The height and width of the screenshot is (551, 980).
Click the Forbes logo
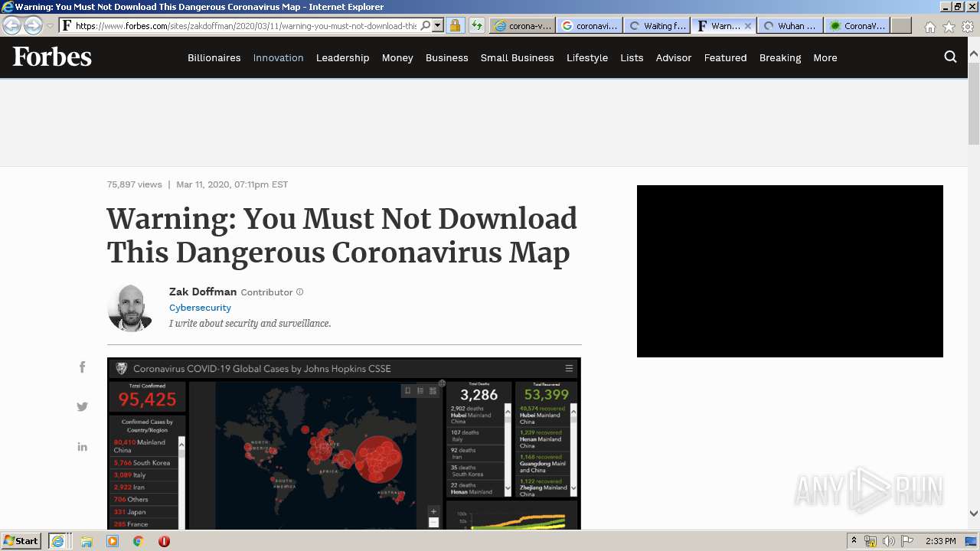pos(52,57)
